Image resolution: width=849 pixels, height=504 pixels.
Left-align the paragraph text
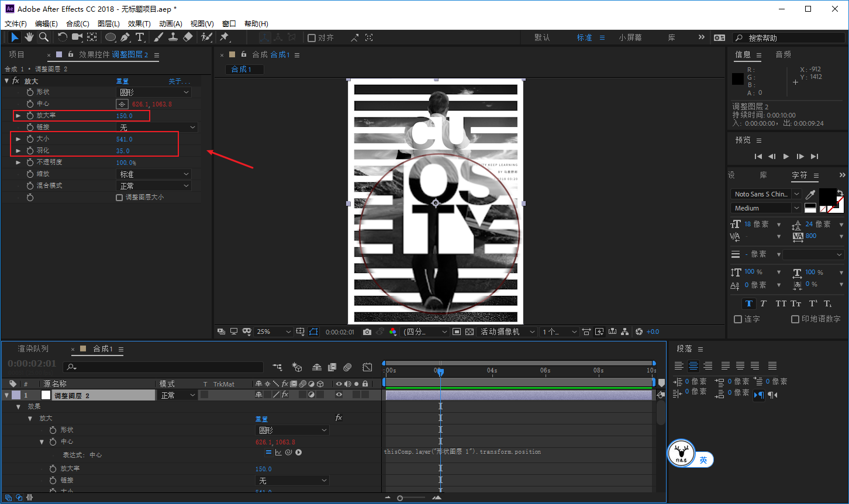(x=679, y=366)
